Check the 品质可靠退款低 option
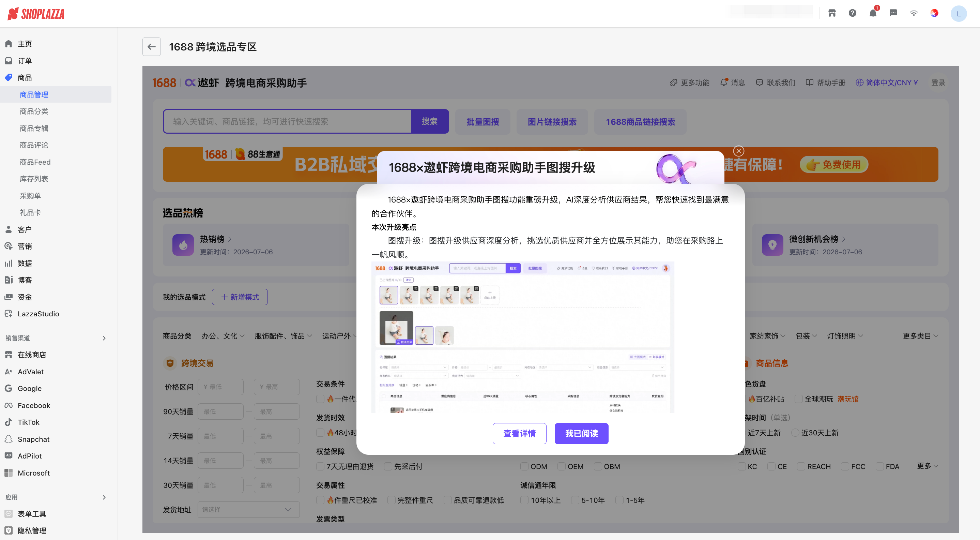 448,500
